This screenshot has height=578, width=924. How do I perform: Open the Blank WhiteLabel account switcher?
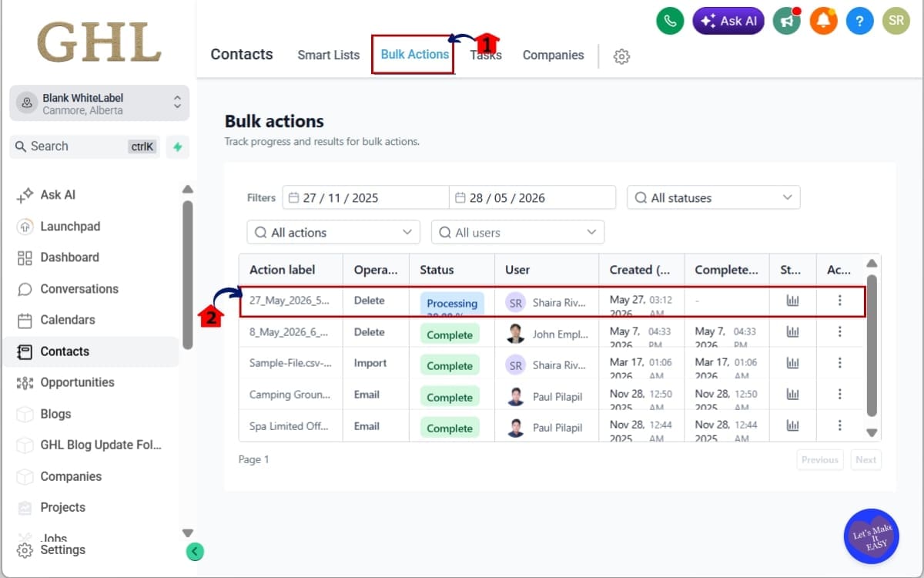coord(99,103)
